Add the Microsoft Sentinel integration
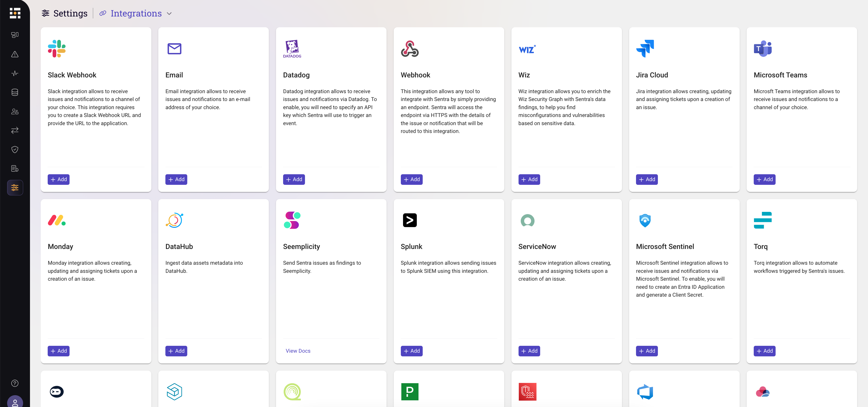The height and width of the screenshot is (407, 868). tap(647, 351)
